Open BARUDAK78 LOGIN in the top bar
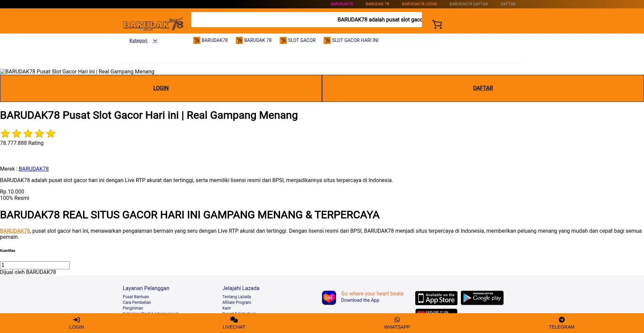 pyautogui.click(x=419, y=4)
